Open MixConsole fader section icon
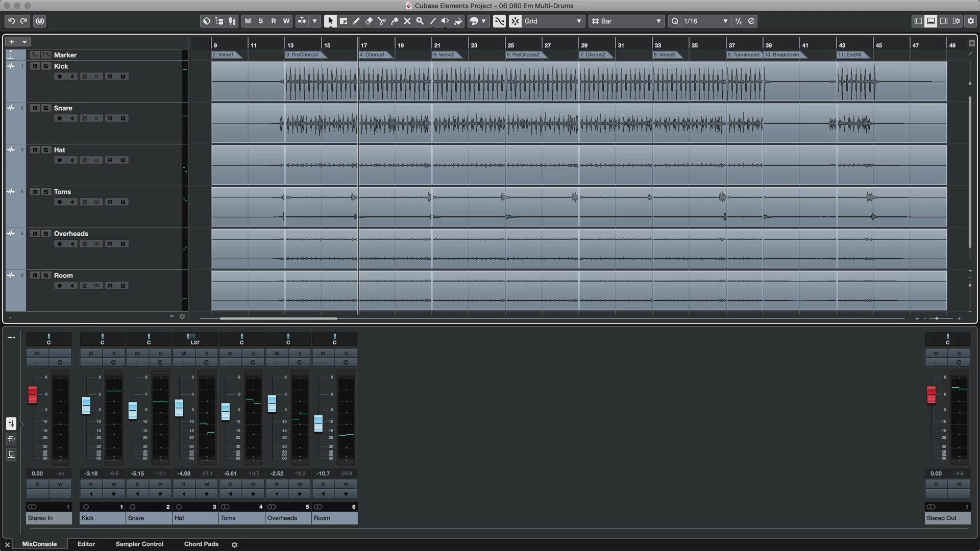The width and height of the screenshot is (980, 551). point(11,423)
